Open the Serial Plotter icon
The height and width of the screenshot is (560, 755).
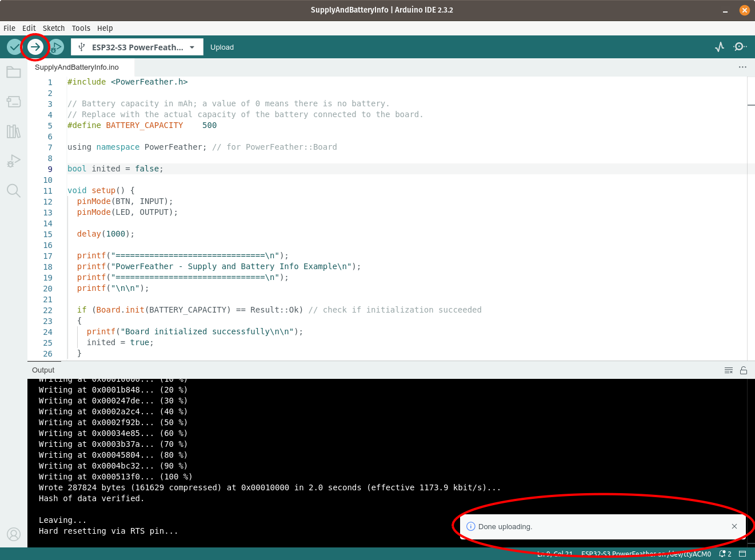tap(719, 47)
